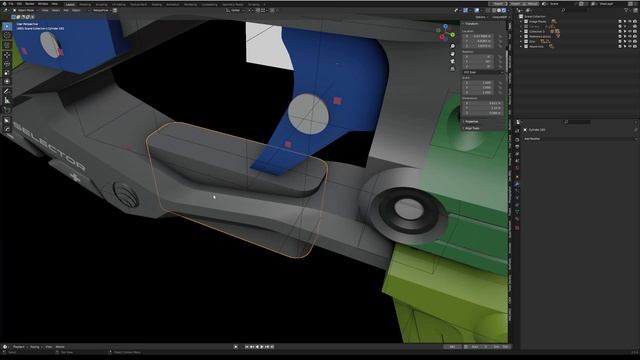Screen dimensions: 640x360
Task: Toggle proportional editing
Action: pyautogui.click(x=272, y=10)
